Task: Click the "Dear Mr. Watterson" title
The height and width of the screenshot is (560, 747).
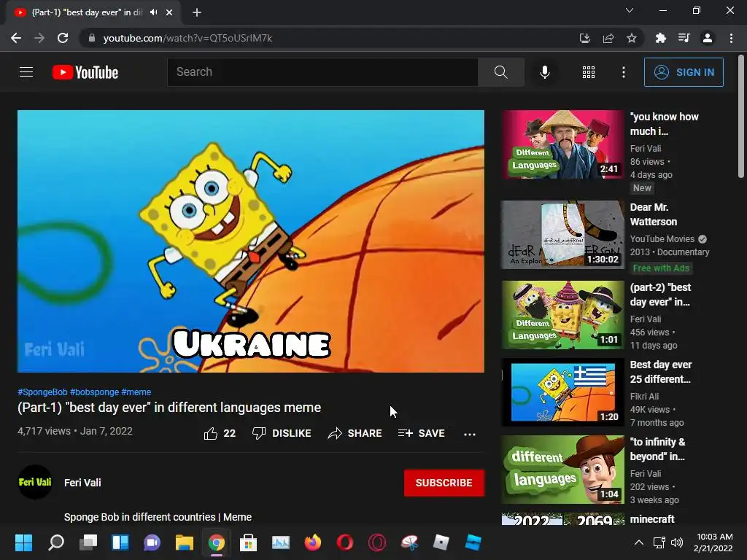Action: click(x=653, y=214)
